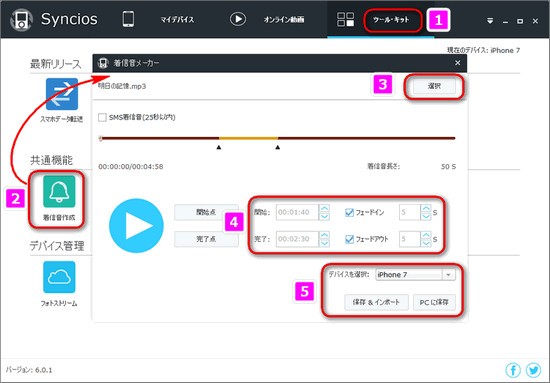This screenshot has height=383, width=550.
Task: Open the 着信音作成 bell icon
Action: coord(59,192)
